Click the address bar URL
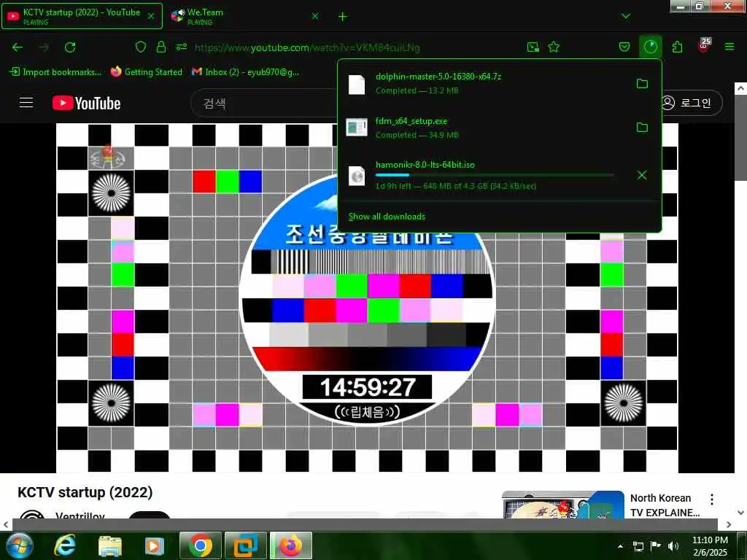747x560 pixels. click(307, 47)
